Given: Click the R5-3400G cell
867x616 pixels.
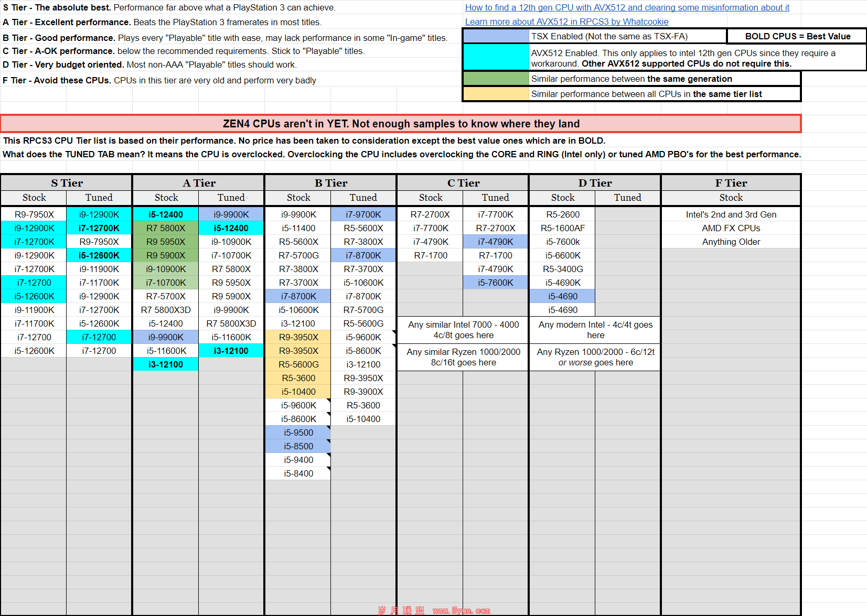Looking at the screenshot, I should (563, 269).
